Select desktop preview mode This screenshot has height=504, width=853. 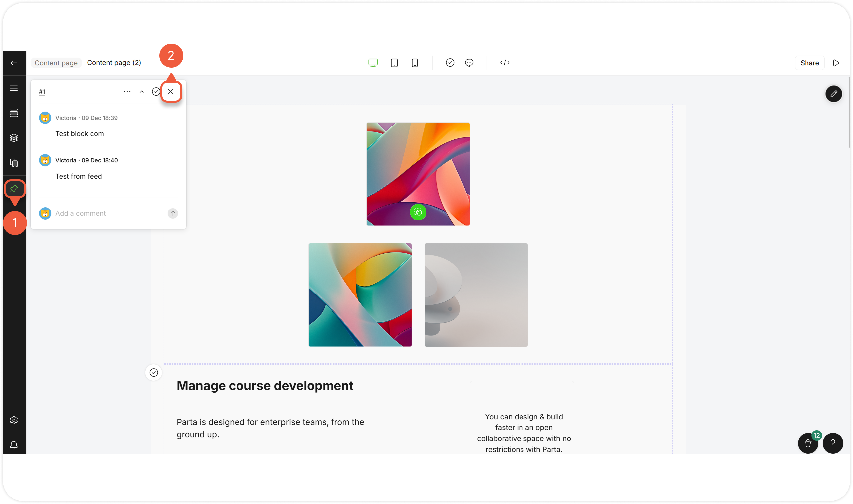[373, 63]
